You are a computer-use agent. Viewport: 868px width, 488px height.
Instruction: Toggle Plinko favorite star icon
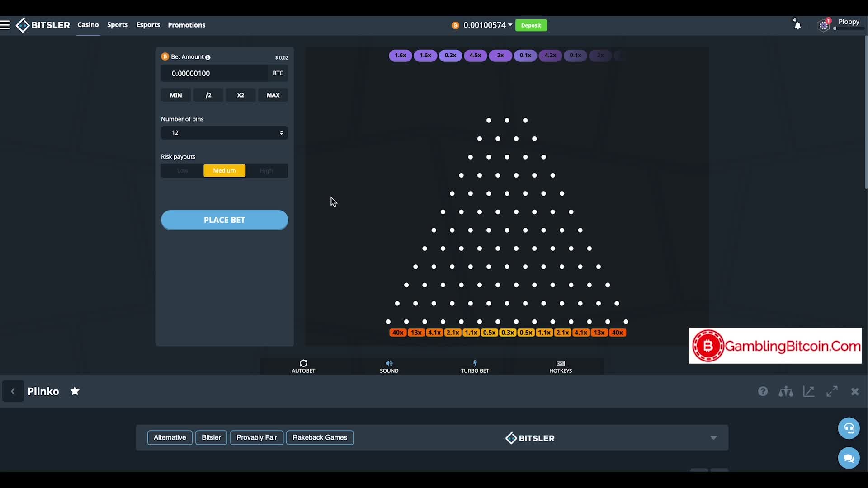click(x=75, y=391)
